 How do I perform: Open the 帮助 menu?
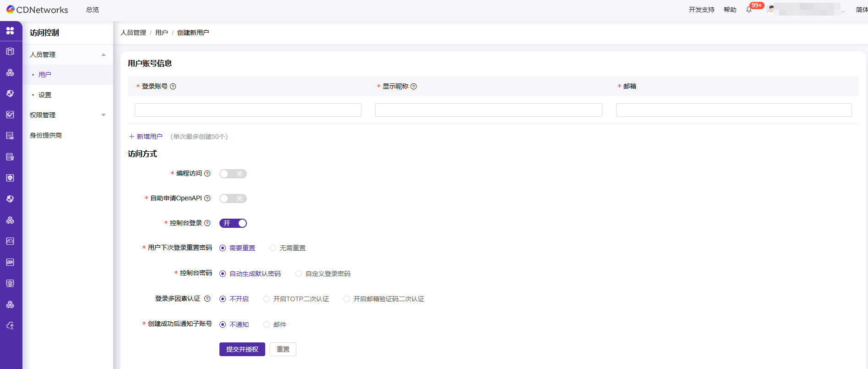point(730,10)
